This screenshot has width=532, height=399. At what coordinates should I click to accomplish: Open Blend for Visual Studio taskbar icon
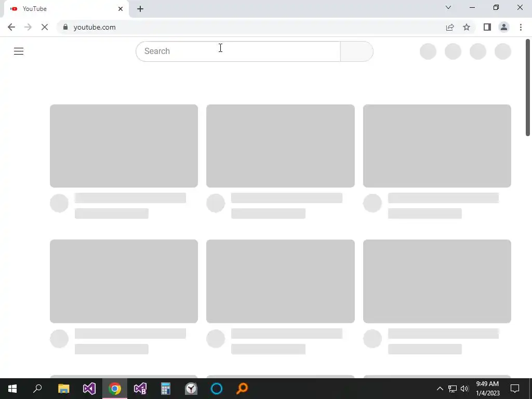(140, 389)
